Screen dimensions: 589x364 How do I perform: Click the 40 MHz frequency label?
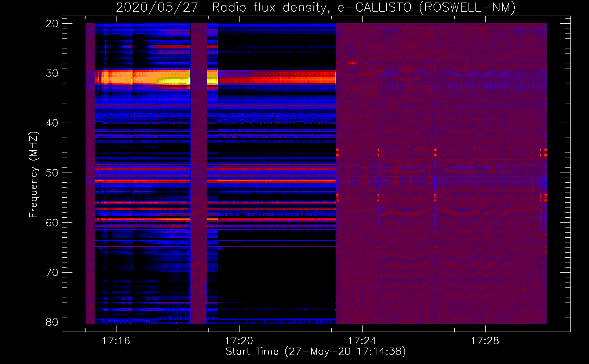52,123
